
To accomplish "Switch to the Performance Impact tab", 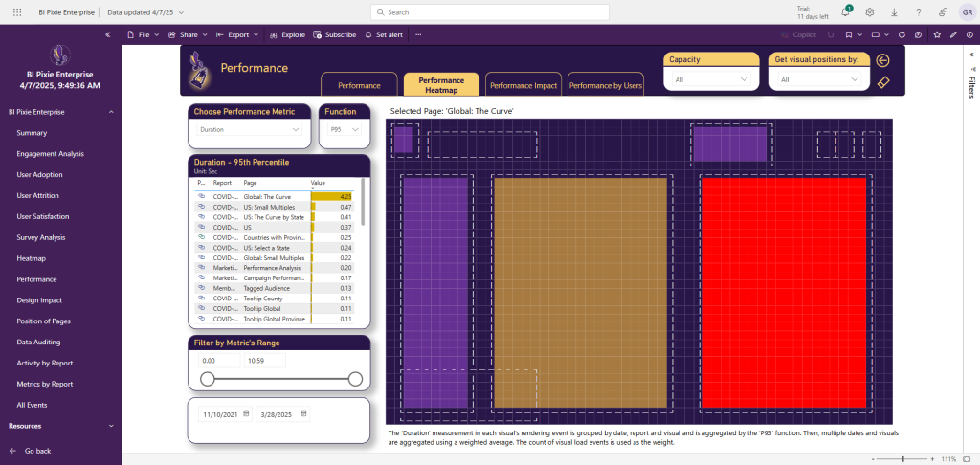I will (523, 85).
